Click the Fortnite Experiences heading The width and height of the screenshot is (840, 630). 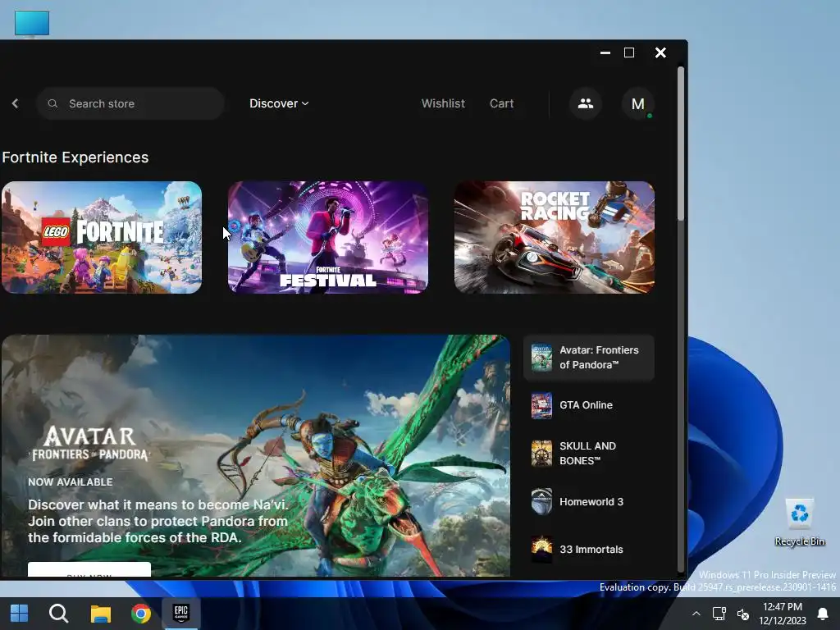75,157
